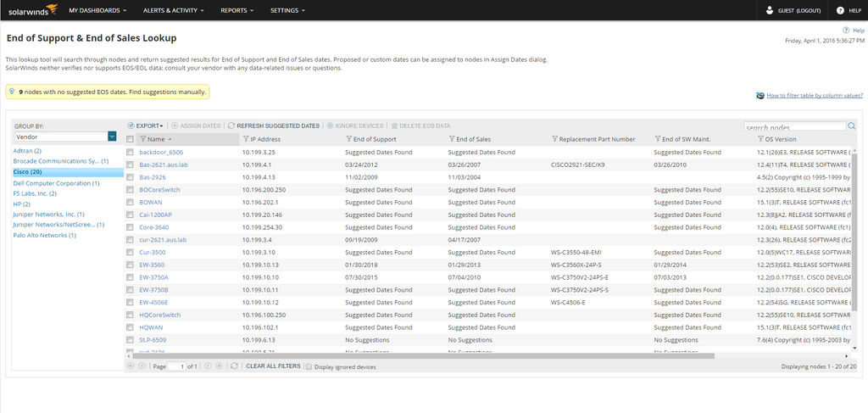Click the filter icon on OS Version column
868x413 pixels.
click(760, 139)
